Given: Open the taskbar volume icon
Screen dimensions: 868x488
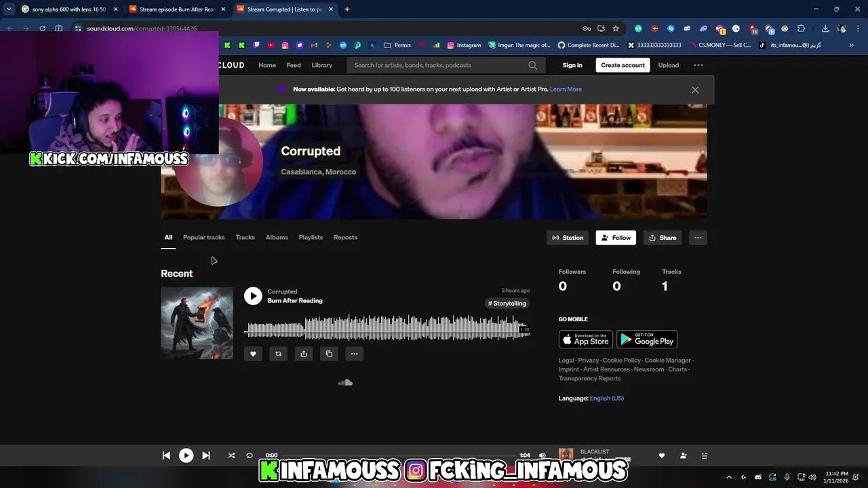Looking at the screenshot, I should (812, 477).
